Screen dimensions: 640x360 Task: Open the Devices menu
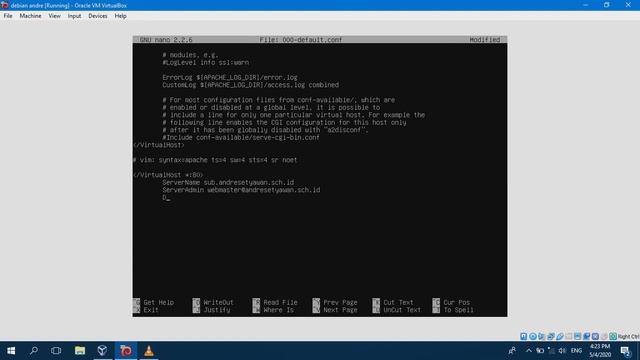click(98, 16)
